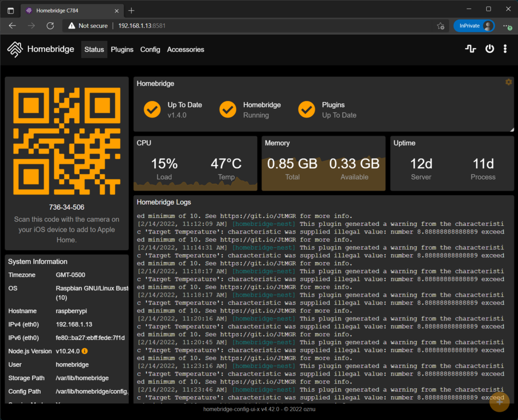The width and height of the screenshot is (518, 420).
Task: Open the browser Settings and more menu
Action: [507, 26]
